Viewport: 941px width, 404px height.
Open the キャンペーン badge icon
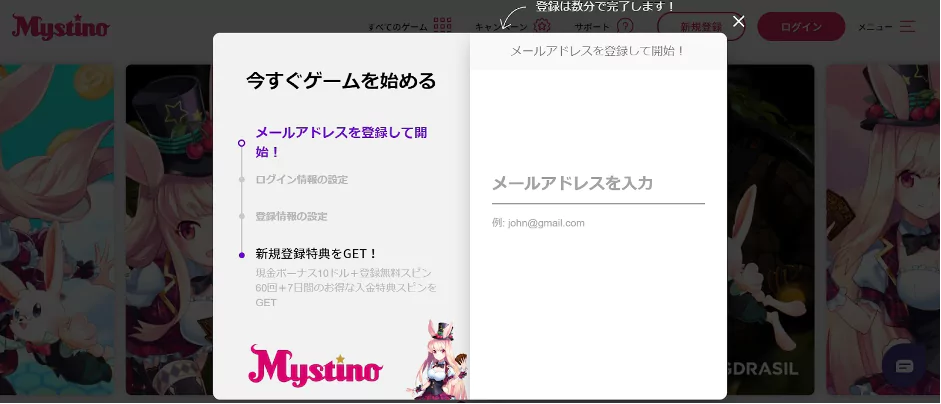point(542,26)
